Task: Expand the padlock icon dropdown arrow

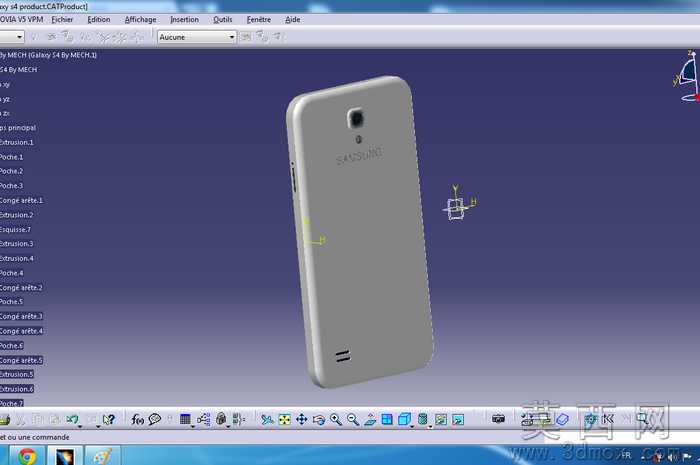Action: coord(228,427)
